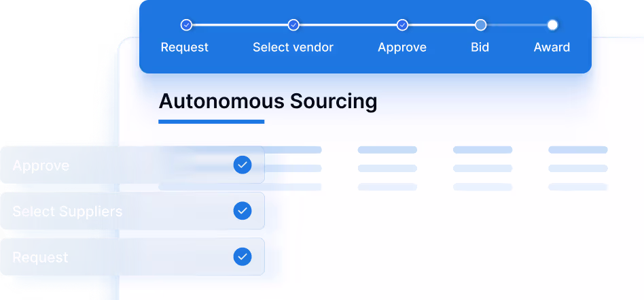Select the Request label in stepper
Viewport: 644px width, 300px height.
coord(185,48)
